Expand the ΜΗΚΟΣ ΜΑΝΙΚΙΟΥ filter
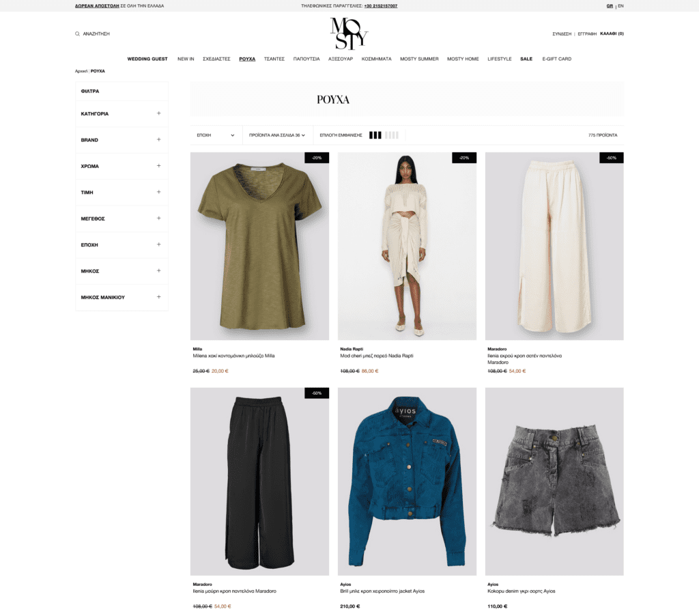The width and height of the screenshot is (699, 616). (122, 297)
